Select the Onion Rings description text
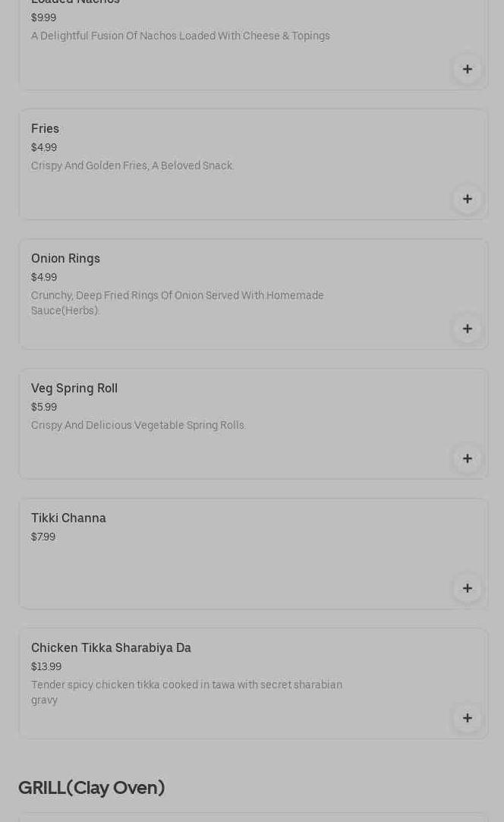 coord(177,303)
